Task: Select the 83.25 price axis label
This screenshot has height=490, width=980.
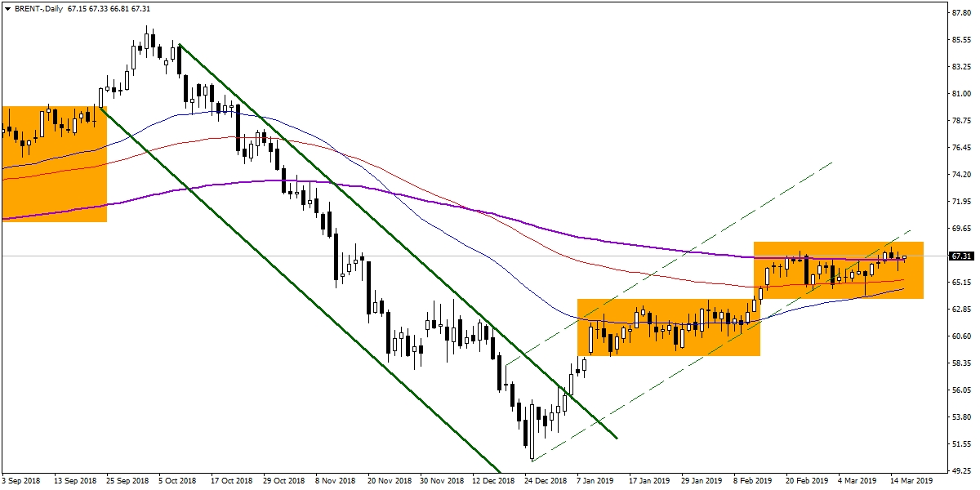Action: point(960,67)
